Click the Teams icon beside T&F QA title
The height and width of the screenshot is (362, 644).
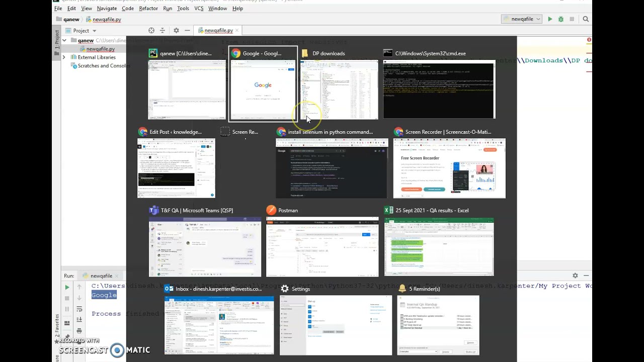click(153, 210)
